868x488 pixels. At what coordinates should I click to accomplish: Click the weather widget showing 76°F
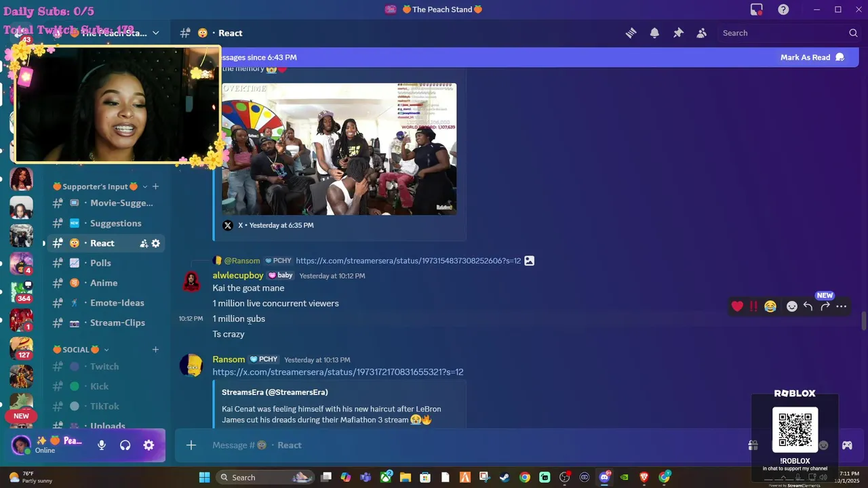pos(31,477)
